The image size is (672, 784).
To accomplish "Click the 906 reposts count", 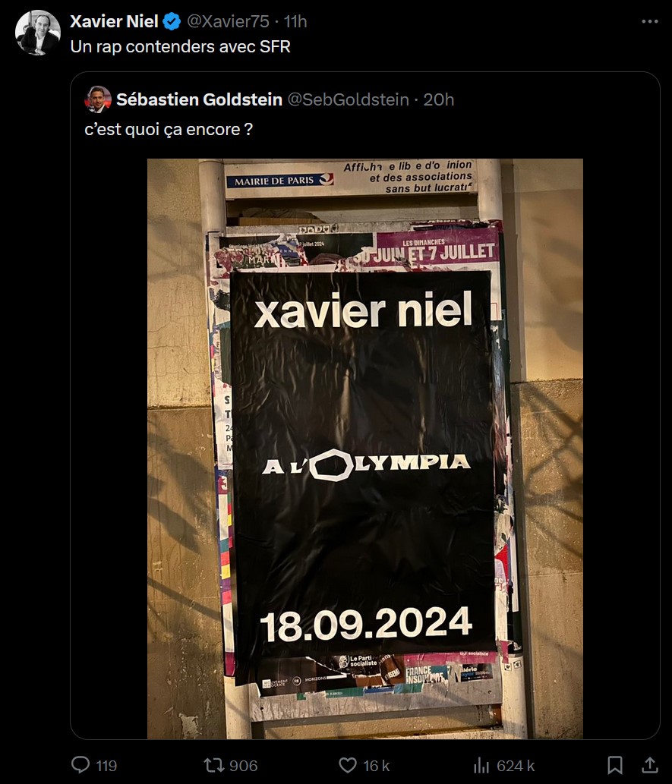I will click(243, 766).
